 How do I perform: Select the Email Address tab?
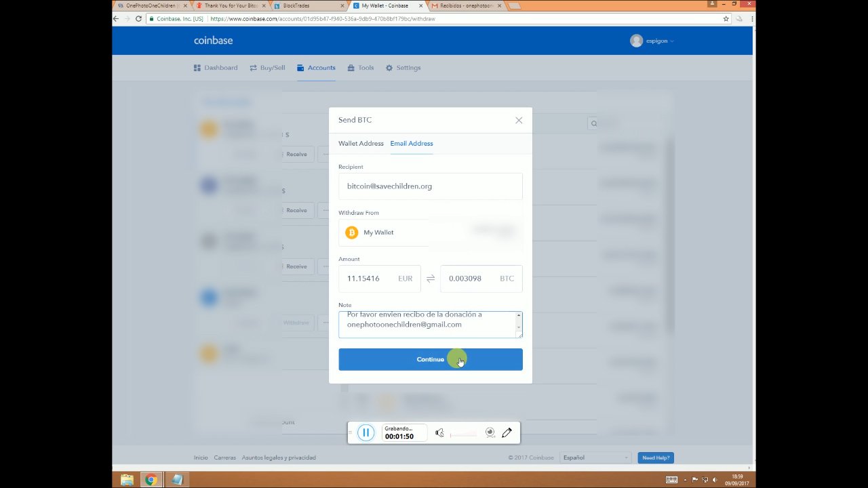point(411,144)
